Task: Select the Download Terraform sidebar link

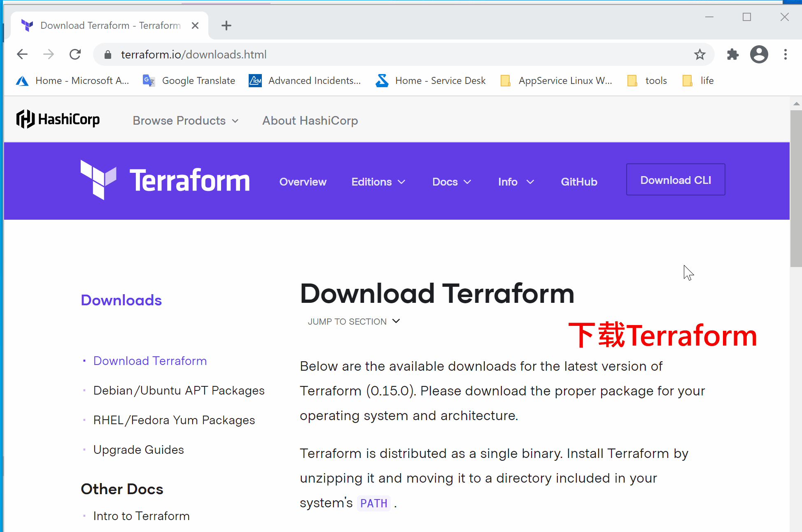Action: click(150, 360)
